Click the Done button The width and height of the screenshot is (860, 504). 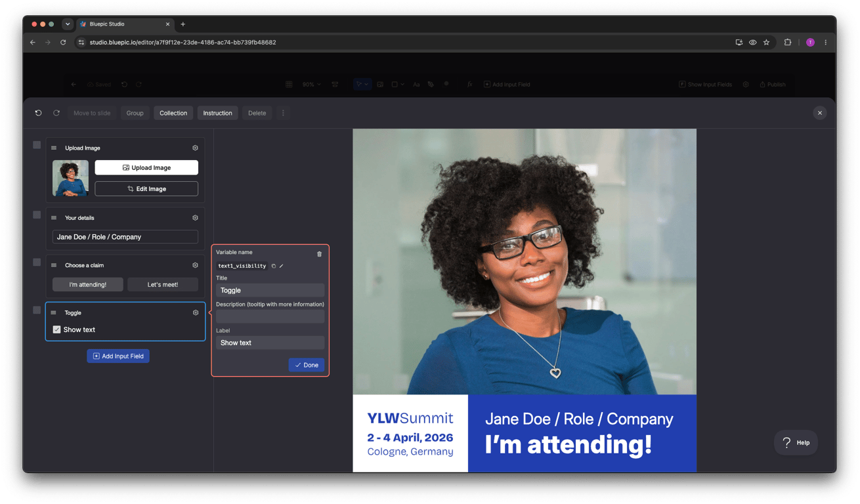tap(307, 365)
